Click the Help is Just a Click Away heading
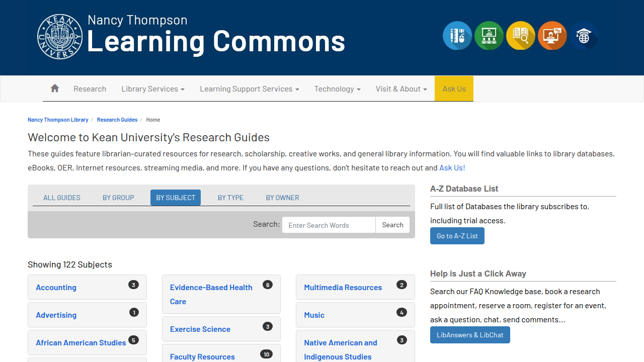 (478, 274)
